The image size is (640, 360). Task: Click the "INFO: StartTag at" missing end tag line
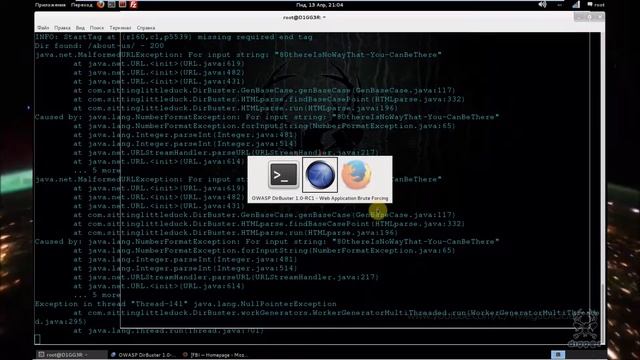click(173, 37)
